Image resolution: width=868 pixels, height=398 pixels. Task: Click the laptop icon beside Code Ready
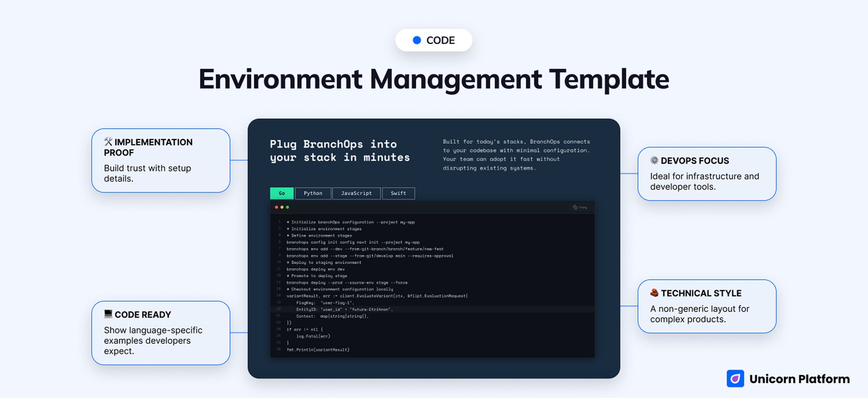(x=108, y=314)
